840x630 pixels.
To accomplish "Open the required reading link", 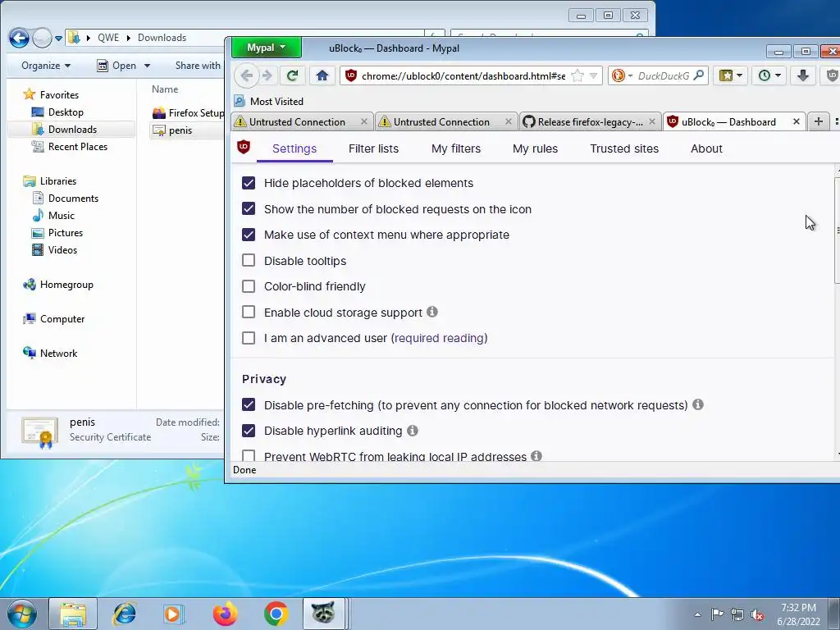I will pyautogui.click(x=440, y=338).
